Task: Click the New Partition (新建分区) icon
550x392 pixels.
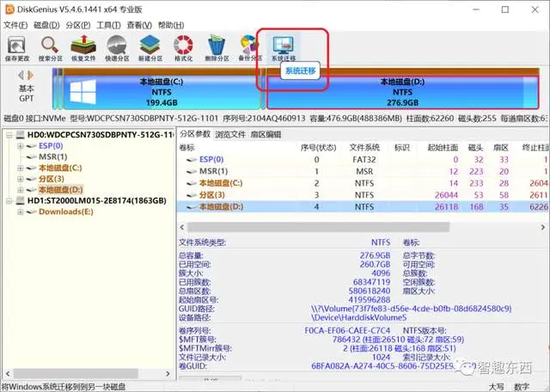Action: [x=150, y=48]
